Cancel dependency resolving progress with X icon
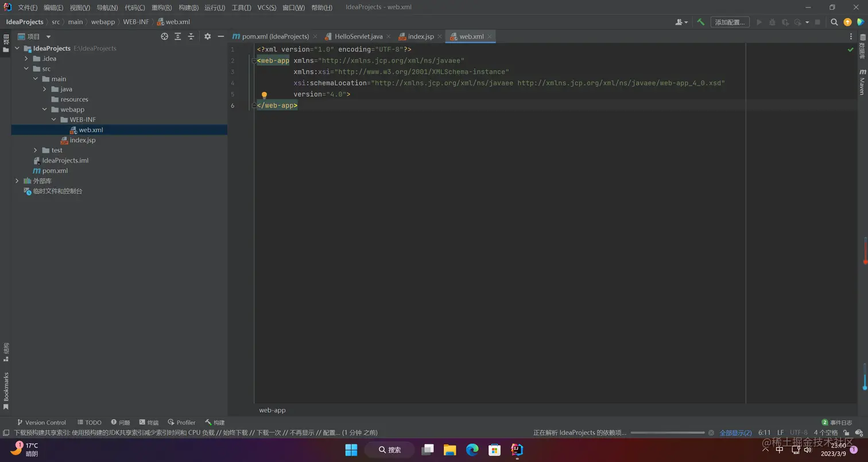The image size is (868, 462). click(x=711, y=433)
